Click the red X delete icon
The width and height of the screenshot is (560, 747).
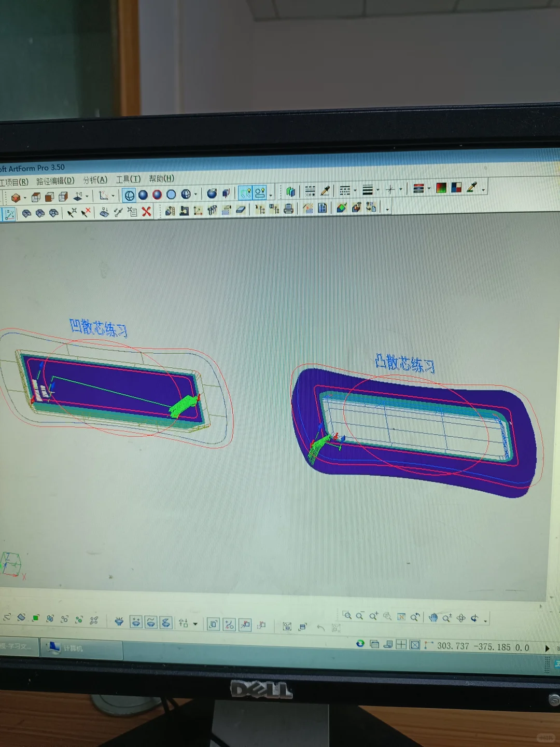[146, 211]
